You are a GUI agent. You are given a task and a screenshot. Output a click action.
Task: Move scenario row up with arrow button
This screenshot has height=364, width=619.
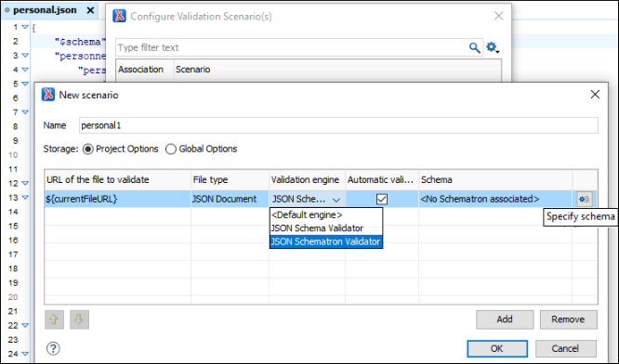54,319
